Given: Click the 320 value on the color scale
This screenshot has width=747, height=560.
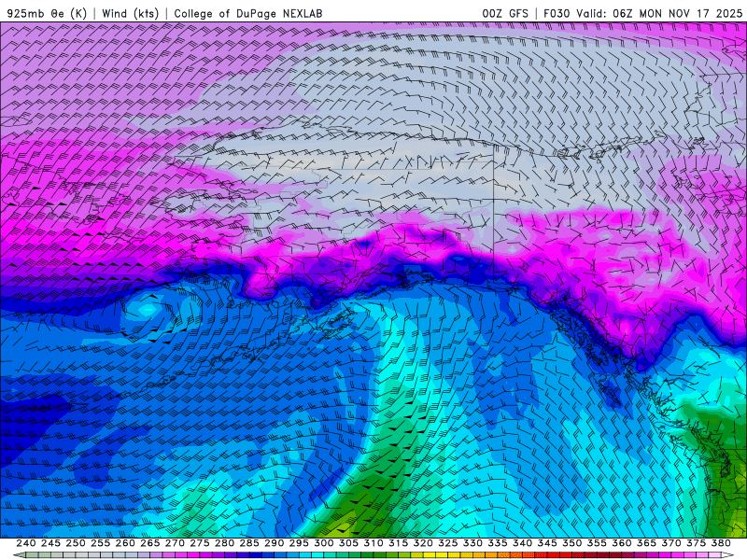Looking at the screenshot, I should click(423, 543).
